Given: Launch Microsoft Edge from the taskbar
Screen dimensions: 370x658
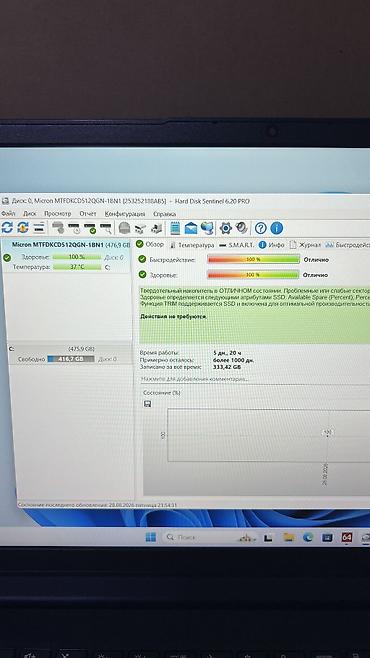Looking at the screenshot, I should [308, 537].
